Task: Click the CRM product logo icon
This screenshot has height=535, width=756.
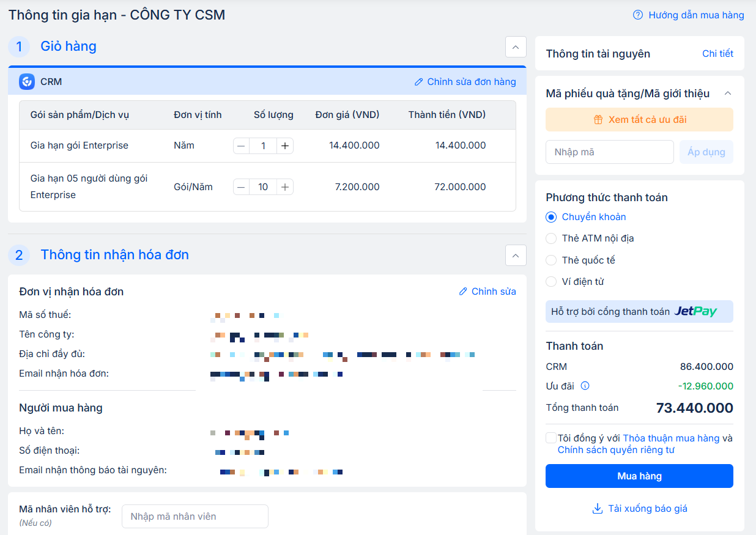Action: click(x=27, y=82)
